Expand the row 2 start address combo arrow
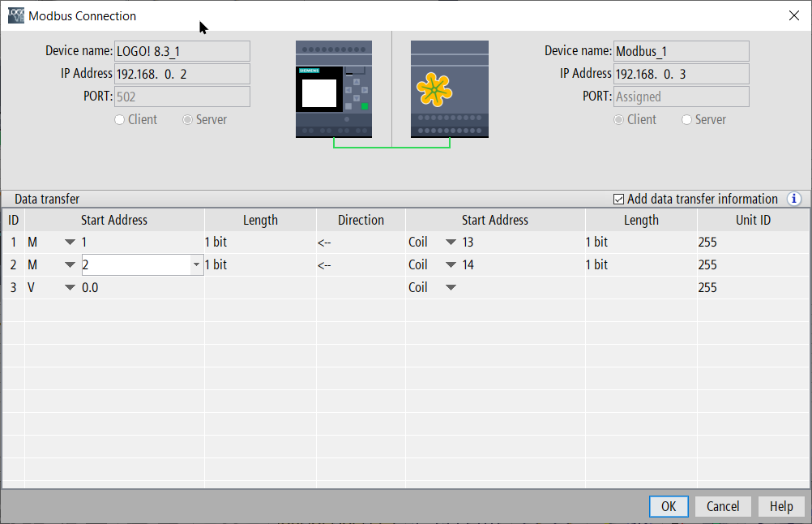Screen dimensions: 812x524 (x=196, y=265)
